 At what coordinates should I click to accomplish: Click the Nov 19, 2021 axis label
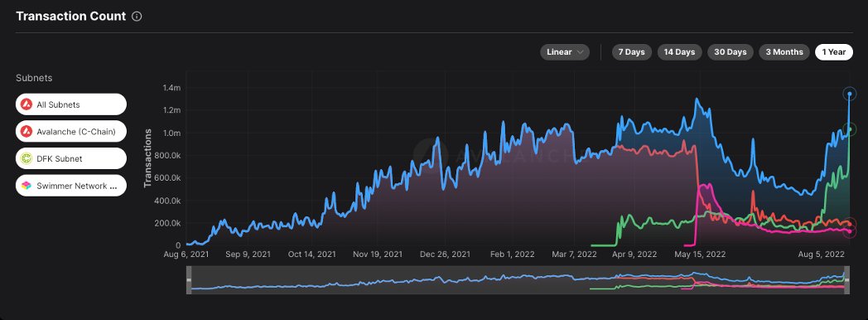point(378,255)
